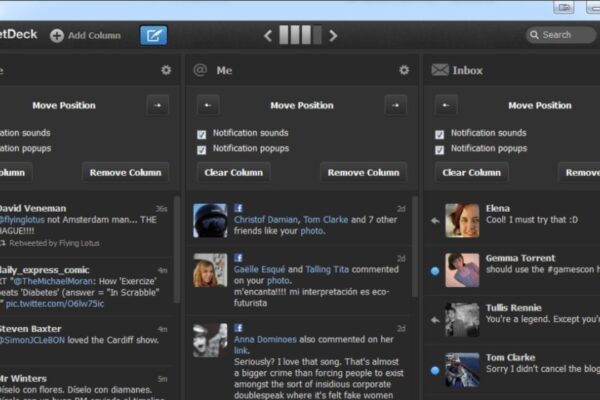The image size is (600, 400).
Task: Click the Gaëlle Esqué link
Action: [x=259, y=269]
